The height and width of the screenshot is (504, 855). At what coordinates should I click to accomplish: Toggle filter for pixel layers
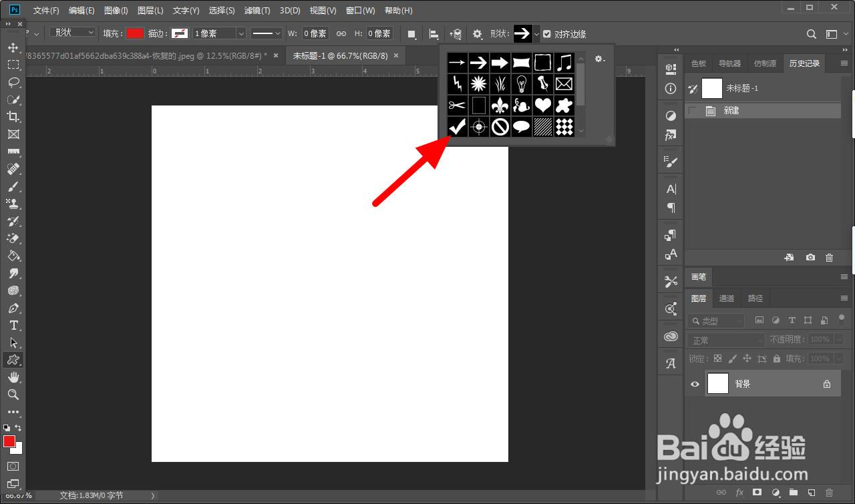[x=760, y=320]
